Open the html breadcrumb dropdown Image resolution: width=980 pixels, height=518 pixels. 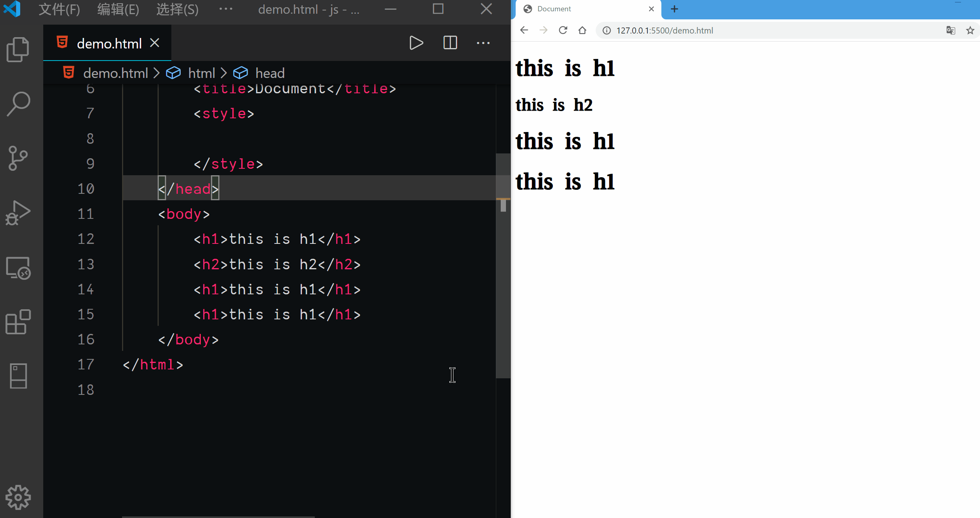(x=201, y=73)
